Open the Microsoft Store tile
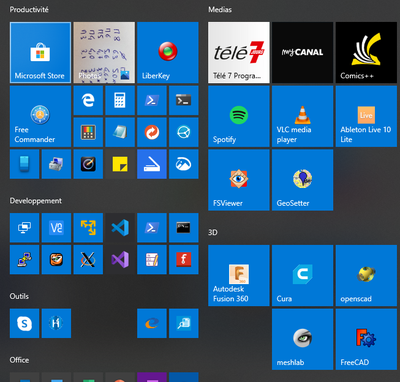 pyautogui.click(x=40, y=52)
